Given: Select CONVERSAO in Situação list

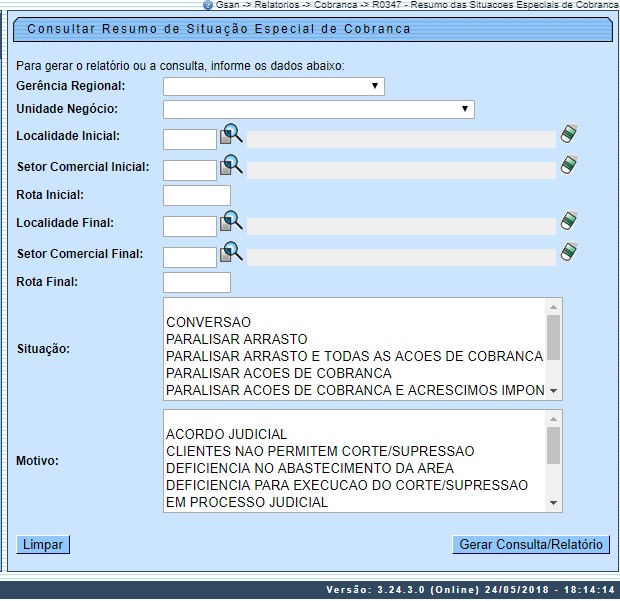Looking at the screenshot, I should pos(208,322).
